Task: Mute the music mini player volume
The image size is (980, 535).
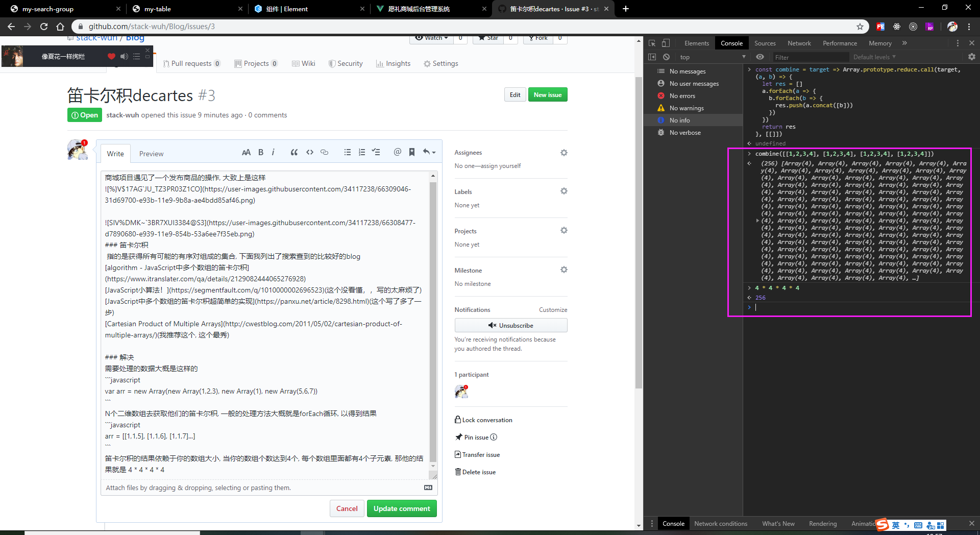Action: (x=124, y=56)
